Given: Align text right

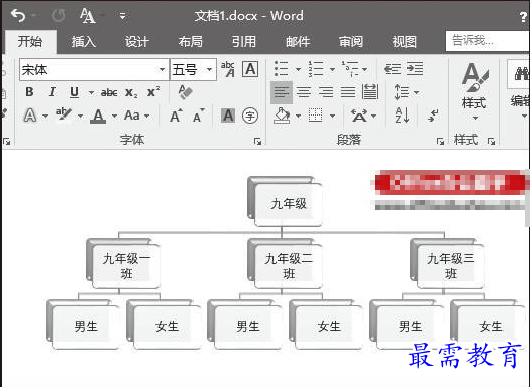Looking at the screenshot, I should pyautogui.click(x=326, y=92).
